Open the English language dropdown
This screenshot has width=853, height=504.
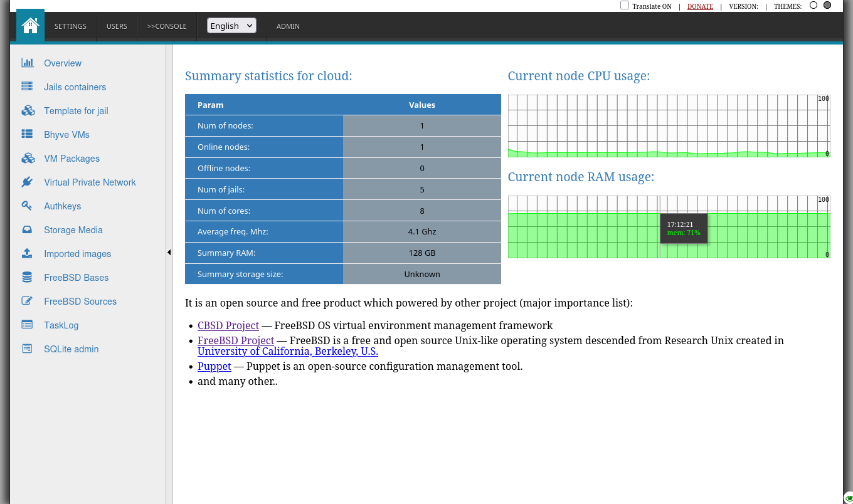pos(231,26)
